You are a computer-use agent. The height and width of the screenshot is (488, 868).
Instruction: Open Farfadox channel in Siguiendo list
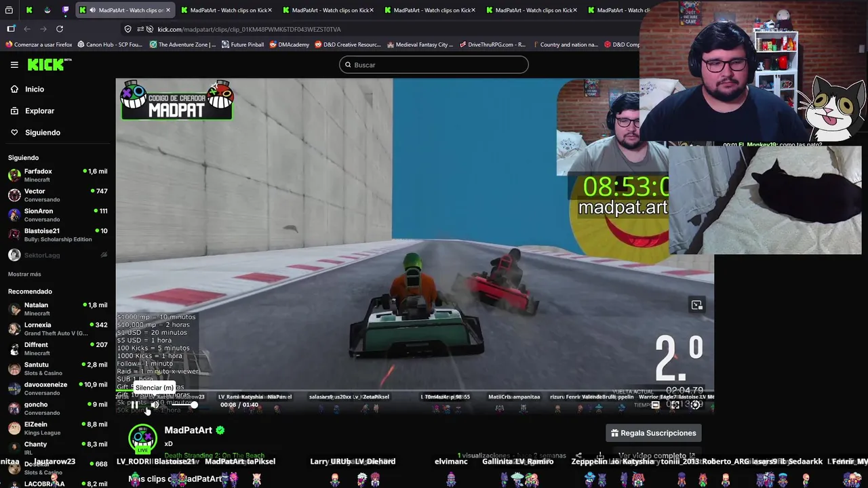(58, 175)
